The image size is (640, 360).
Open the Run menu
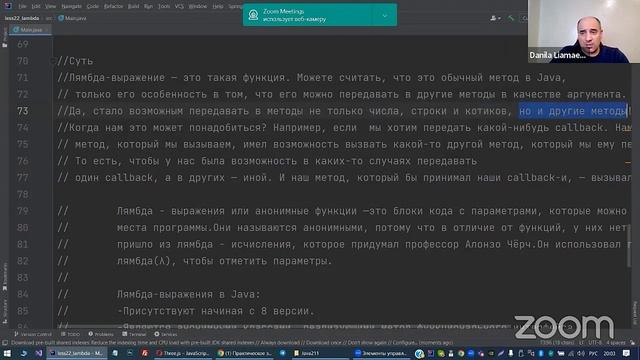(x=148, y=6)
